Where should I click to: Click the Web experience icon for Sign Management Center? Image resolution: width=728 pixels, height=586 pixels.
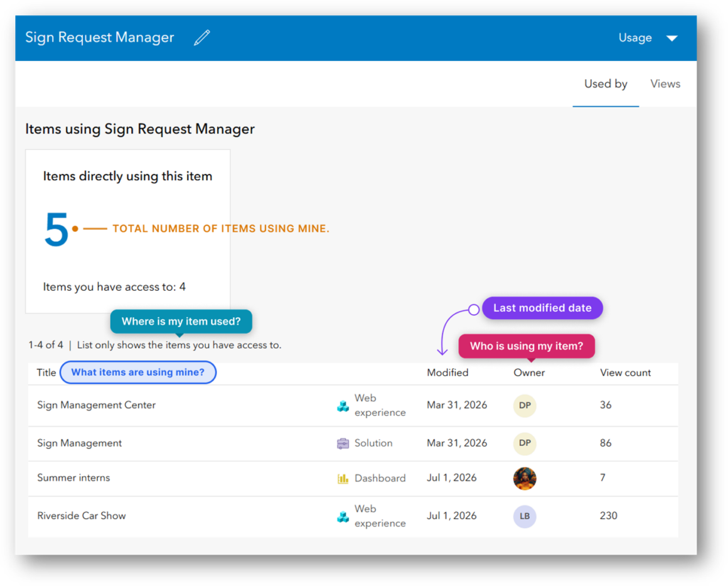click(343, 406)
